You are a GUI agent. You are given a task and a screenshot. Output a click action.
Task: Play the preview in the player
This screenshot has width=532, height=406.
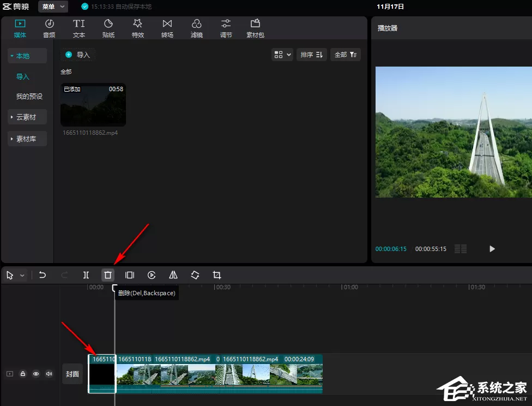(492, 249)
